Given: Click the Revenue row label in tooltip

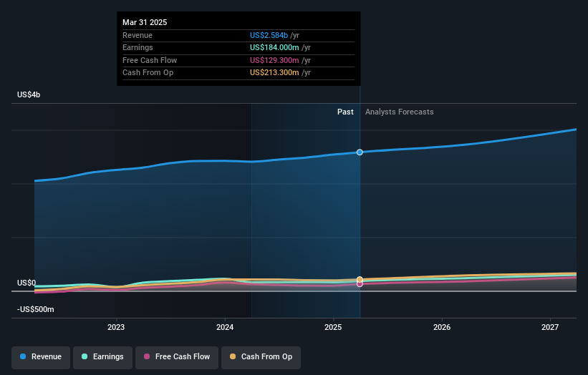Looking at the screenshot, I should click(138, 35).
